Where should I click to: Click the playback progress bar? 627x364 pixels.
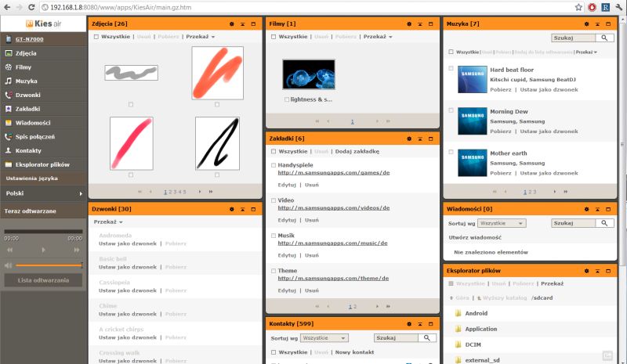(43, 232)
